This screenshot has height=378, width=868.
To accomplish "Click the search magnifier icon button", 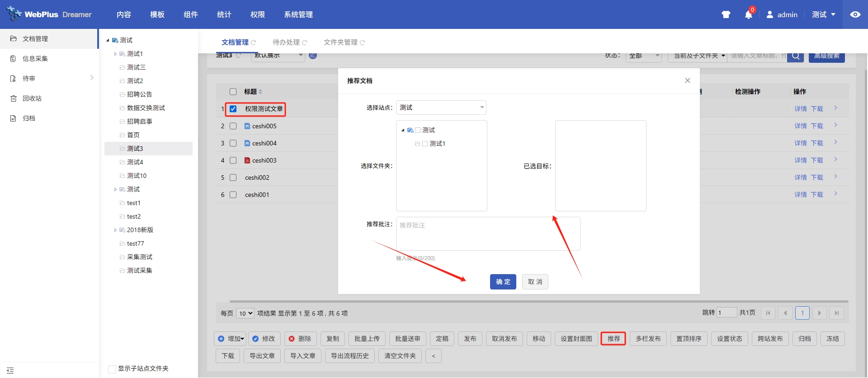I will click(795, 56).
